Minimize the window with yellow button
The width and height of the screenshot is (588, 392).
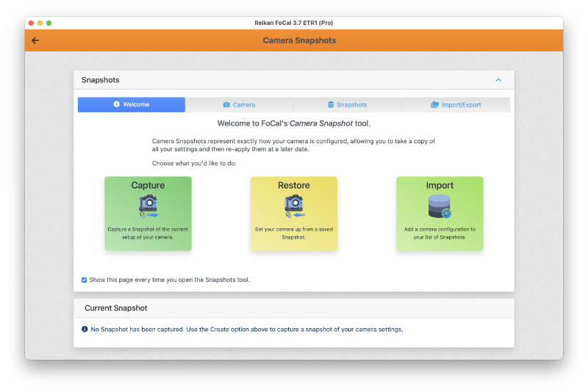(x=40, y=23)
